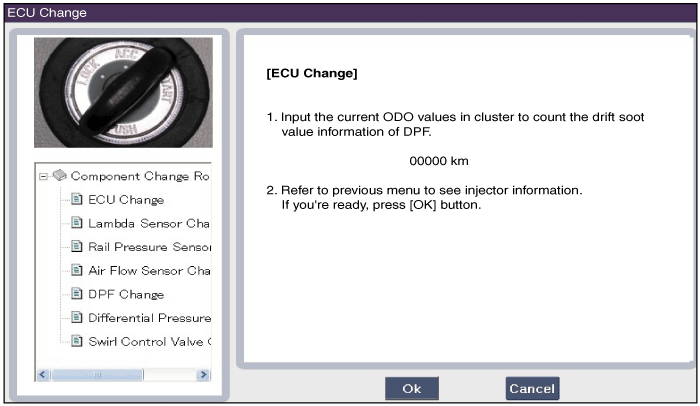Click the 00000 km odometer field
Image resolution: width=700 pixels, height=406 pixels.
click(x=439, y=161)
